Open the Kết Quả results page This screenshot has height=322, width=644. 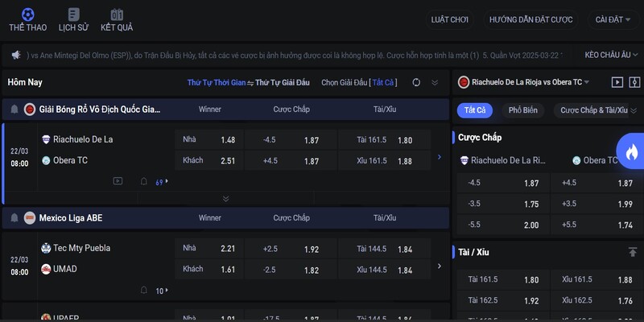click(x=117, y=19)
